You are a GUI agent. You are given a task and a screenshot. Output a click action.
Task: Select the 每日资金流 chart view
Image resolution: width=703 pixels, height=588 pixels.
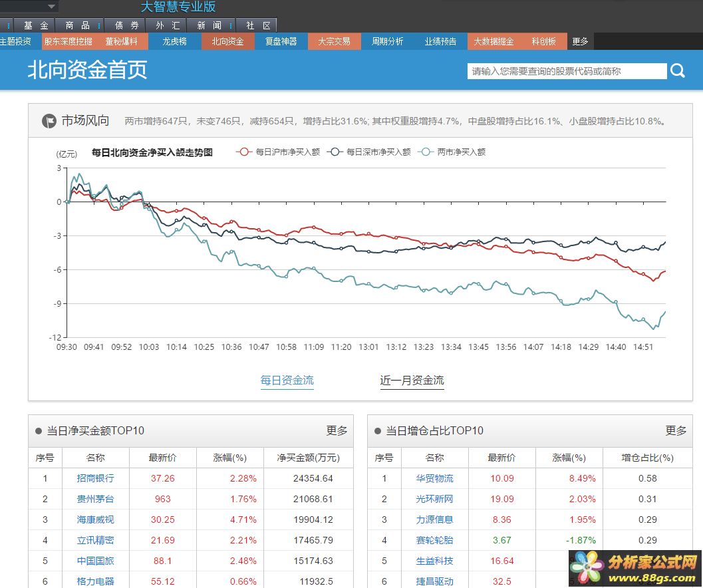287,380
